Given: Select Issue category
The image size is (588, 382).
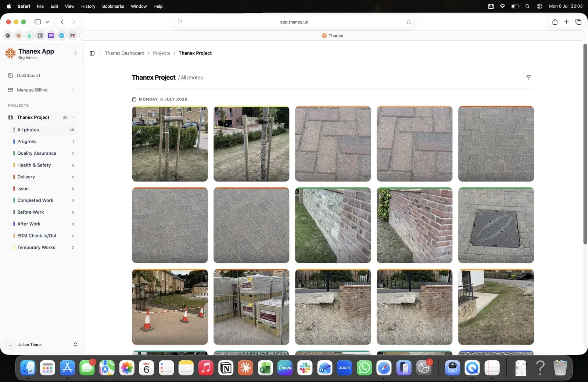Looking at the screenshot, I should (43, 189).
